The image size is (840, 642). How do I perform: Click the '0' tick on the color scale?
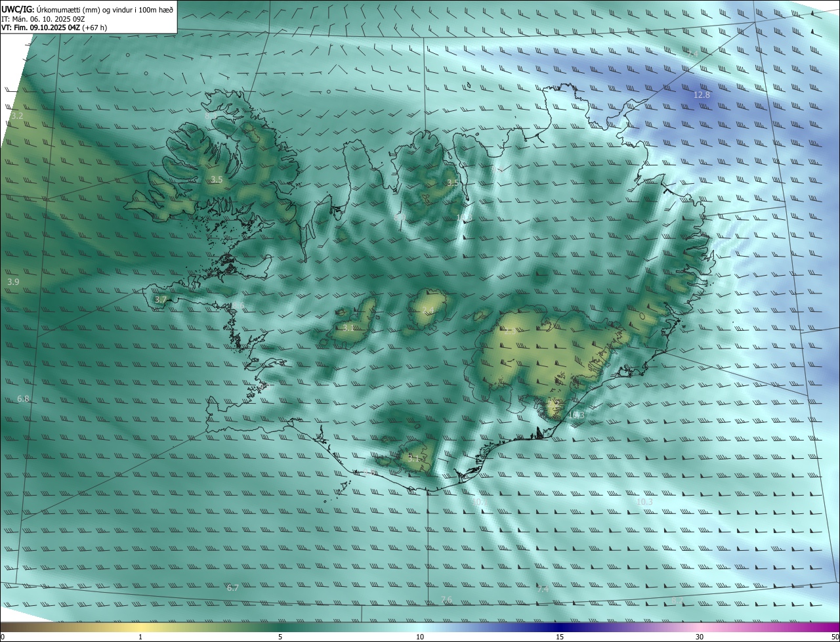pos(2,637)
